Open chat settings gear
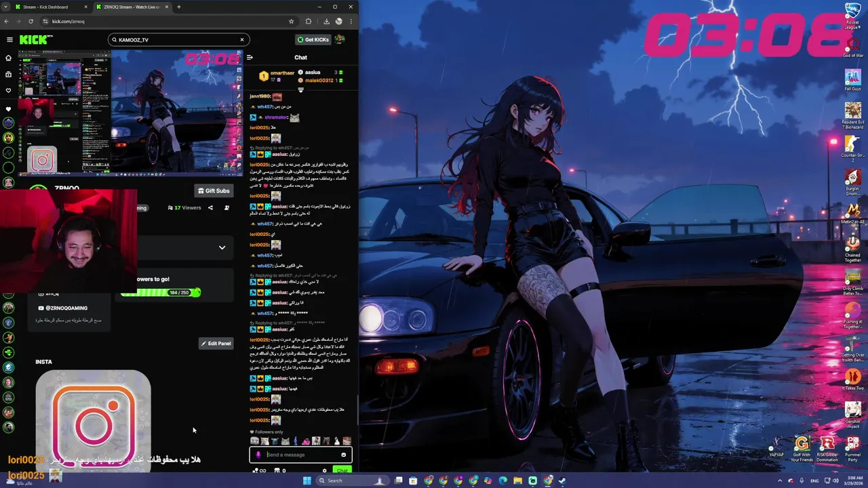This screenshot has width=868, height=488. coord(324,470)
